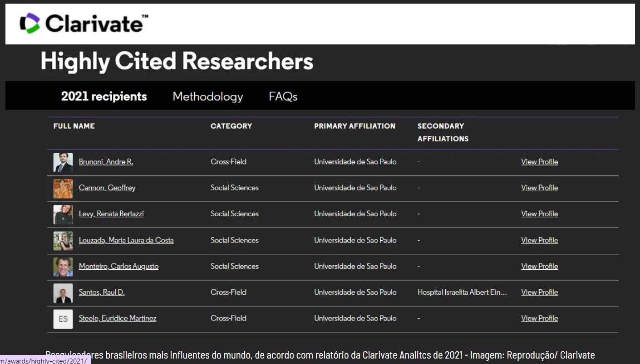This screenshot has height=364, width=640.
Task: Click the Clarivate logo
Action: pos(84,24)
